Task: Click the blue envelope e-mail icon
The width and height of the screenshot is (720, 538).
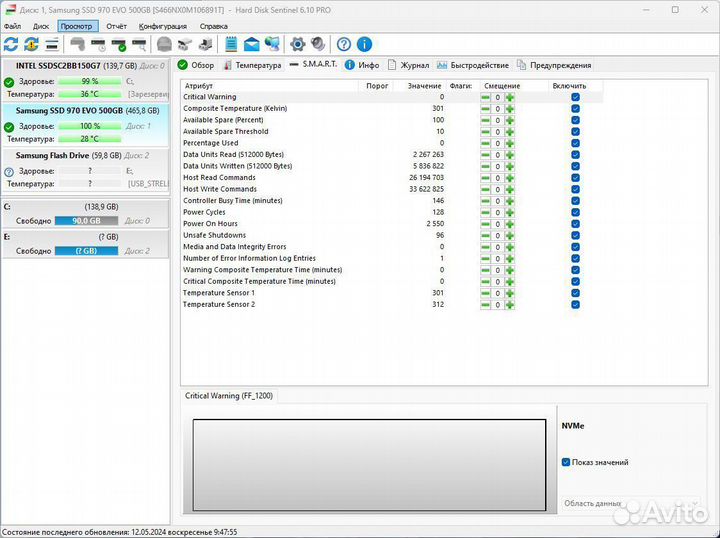Action: coord(251,45)
